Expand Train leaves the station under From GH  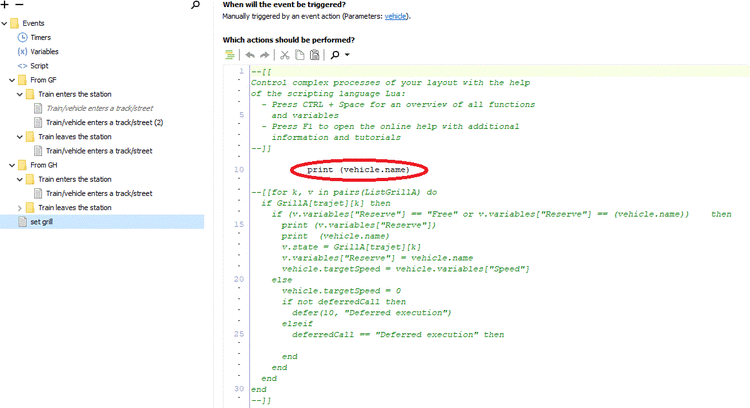pyautogui.click(x=20, y=208)
